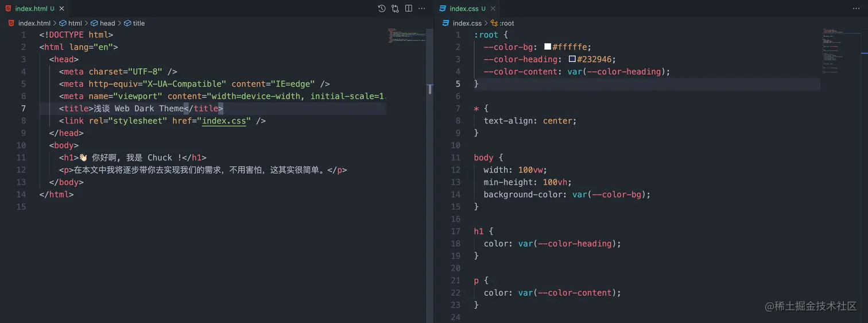Click the CSS icon in the breadcrumb bar

[445, 24]
